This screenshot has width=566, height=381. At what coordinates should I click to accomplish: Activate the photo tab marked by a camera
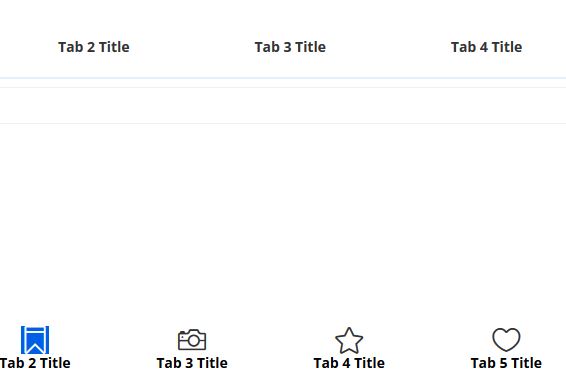point(192,340)
